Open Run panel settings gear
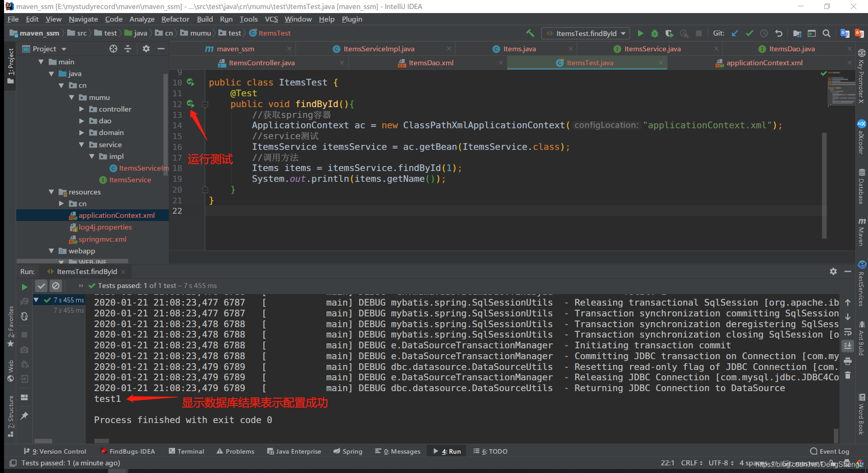 (833, 271)
